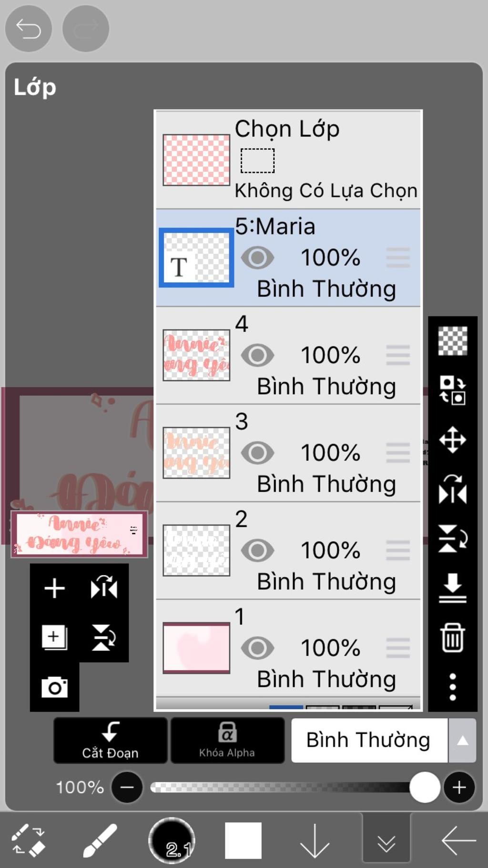Open the brush tool
This screenshot has width=488, height=868.
[x=100, y=840]
